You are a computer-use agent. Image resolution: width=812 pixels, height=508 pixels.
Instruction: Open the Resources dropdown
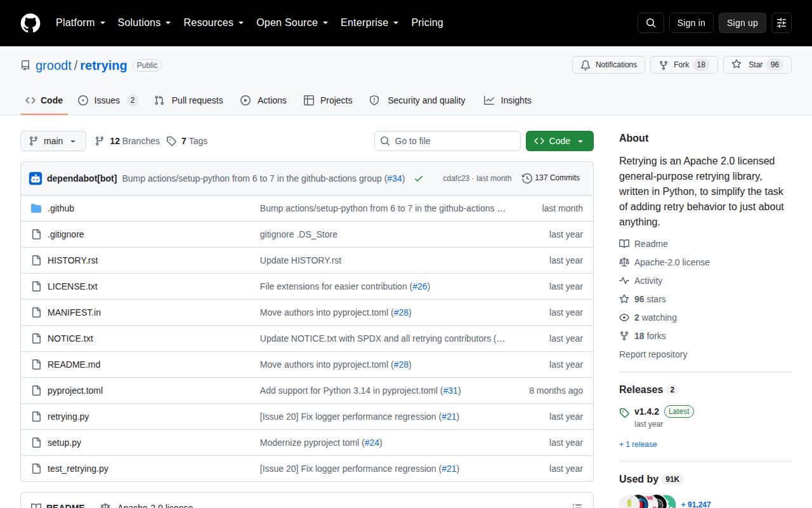pyautogui.click(x=214, y=23)
